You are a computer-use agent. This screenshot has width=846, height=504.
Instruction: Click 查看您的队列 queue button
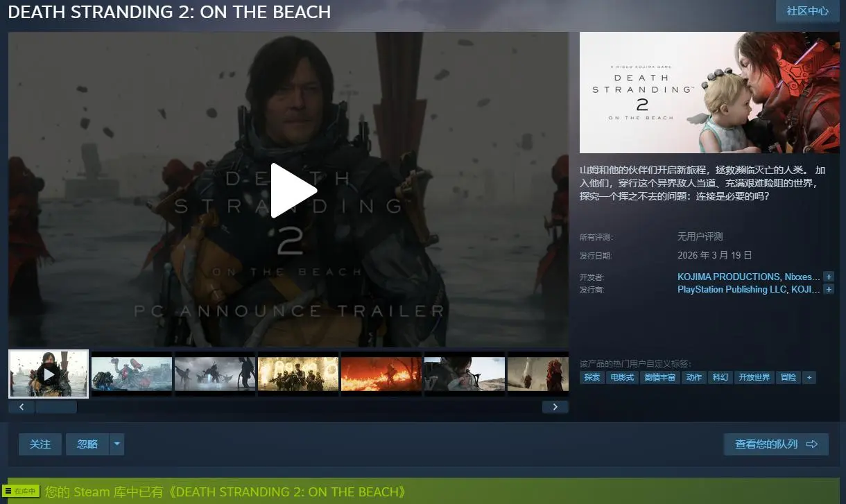click(776, 444)
